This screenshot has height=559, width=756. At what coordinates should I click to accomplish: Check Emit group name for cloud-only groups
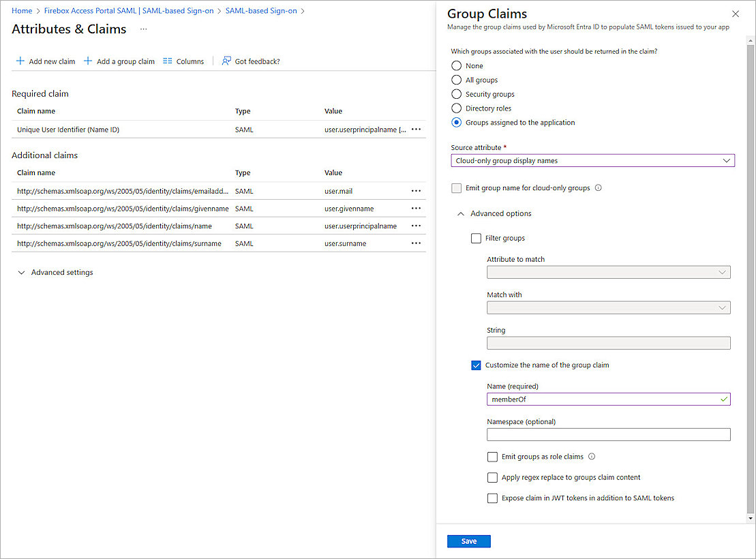click(x=456, y=187)
